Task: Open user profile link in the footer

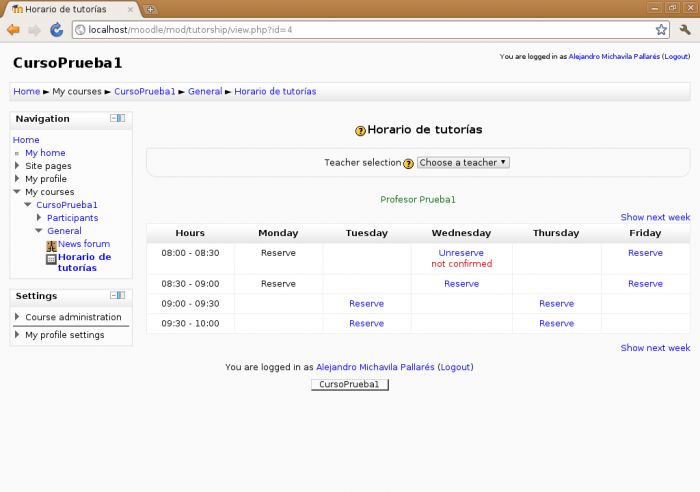Action: tap(375, 367)
